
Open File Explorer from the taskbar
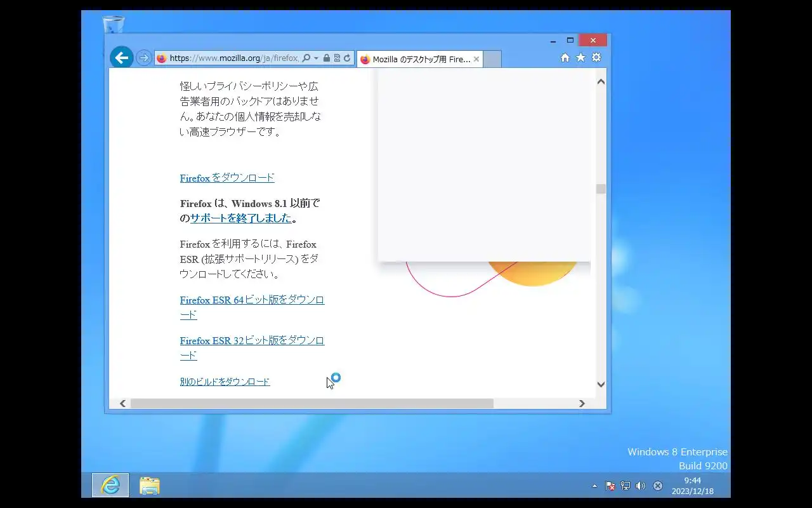150,486
